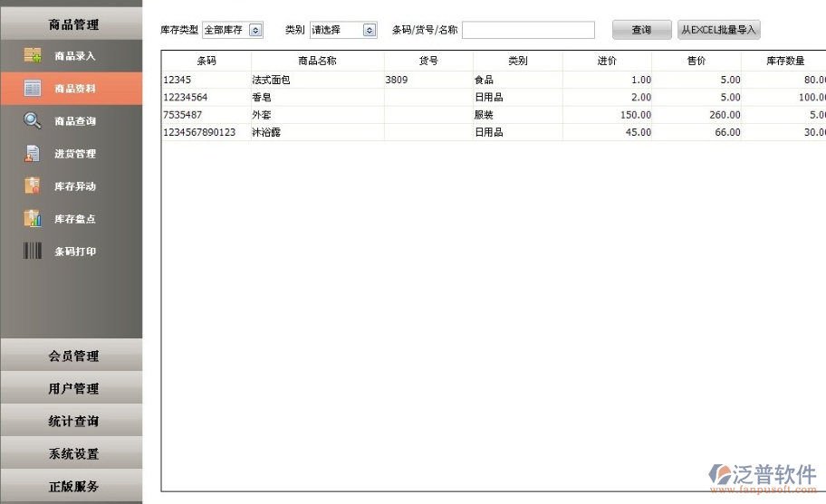826x504 pixels.
Task: Expand the 系统设置 section
Action: (72, 453)
